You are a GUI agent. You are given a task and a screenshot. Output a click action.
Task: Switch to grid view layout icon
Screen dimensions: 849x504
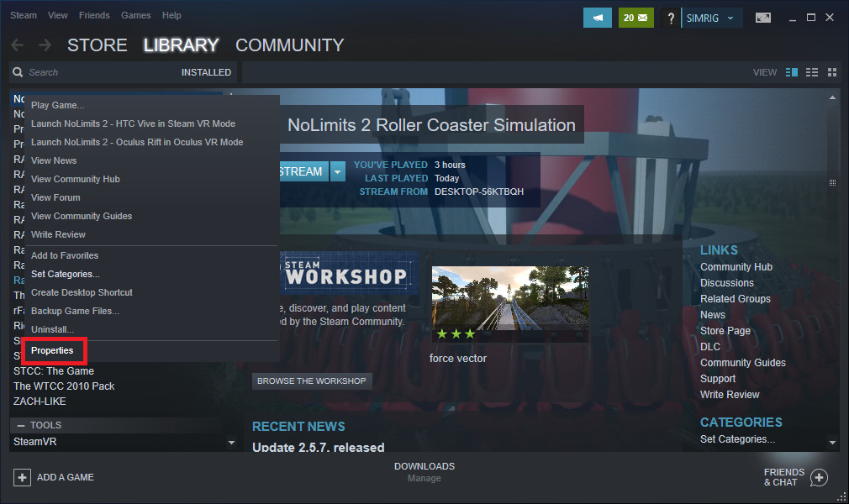tap(832, 72)
